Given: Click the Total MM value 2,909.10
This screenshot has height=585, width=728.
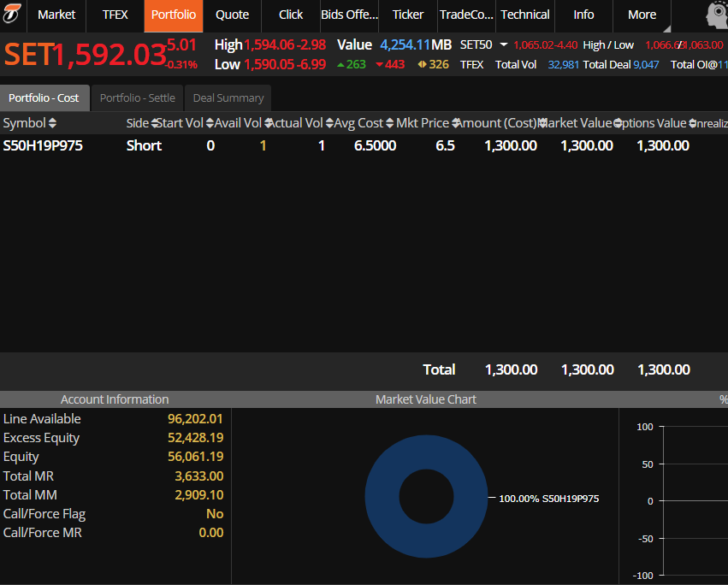Looking at the screenshot, I should click(199, 495).
